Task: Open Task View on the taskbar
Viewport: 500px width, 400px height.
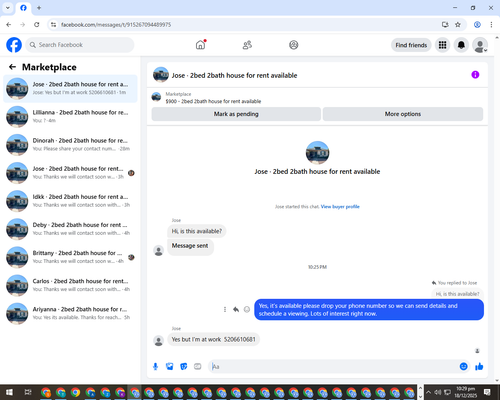Action: [x=28, y=392]
